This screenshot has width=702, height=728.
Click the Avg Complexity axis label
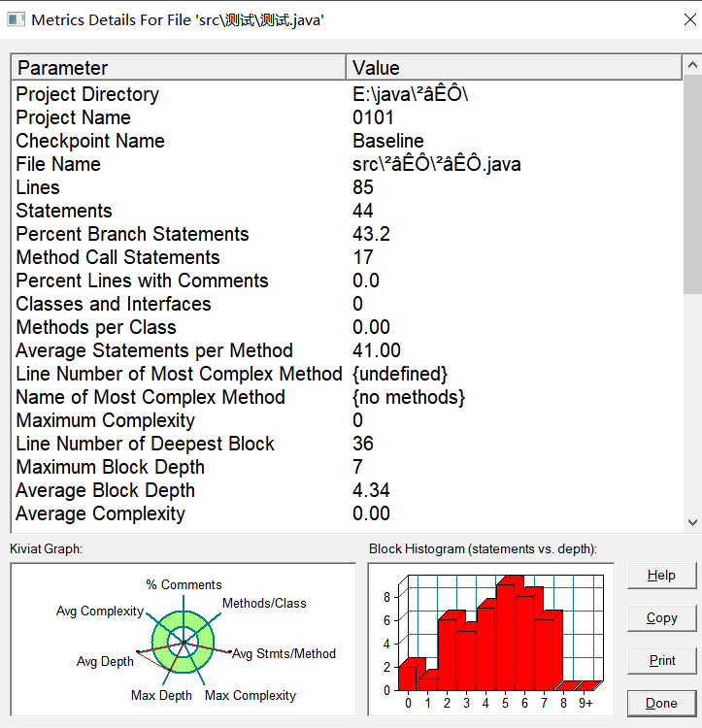click(x=100, y=611)
